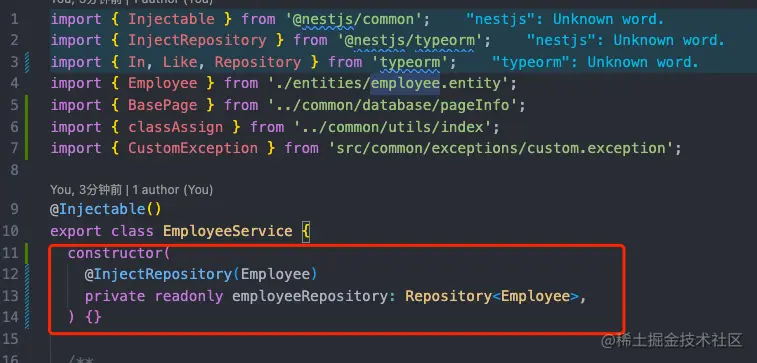Click the 'src/common/exceptions/custom.exception' path string
The width and height of the screenshot is (757, 363).
[x=501, y=148]
